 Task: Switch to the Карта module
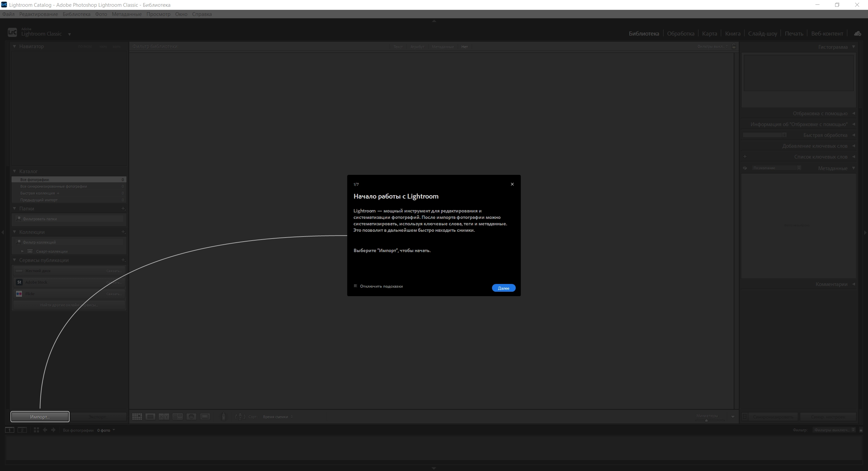tap(710, 34)
